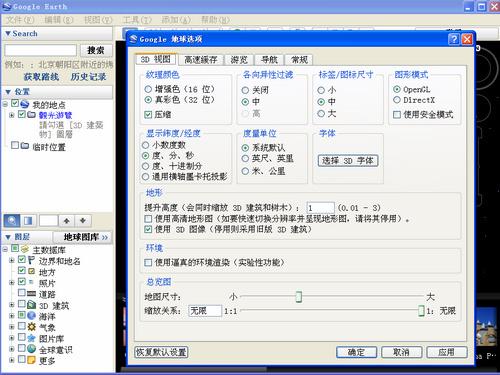
Task: Open the 3D 视图 tab
Action: 156,59
